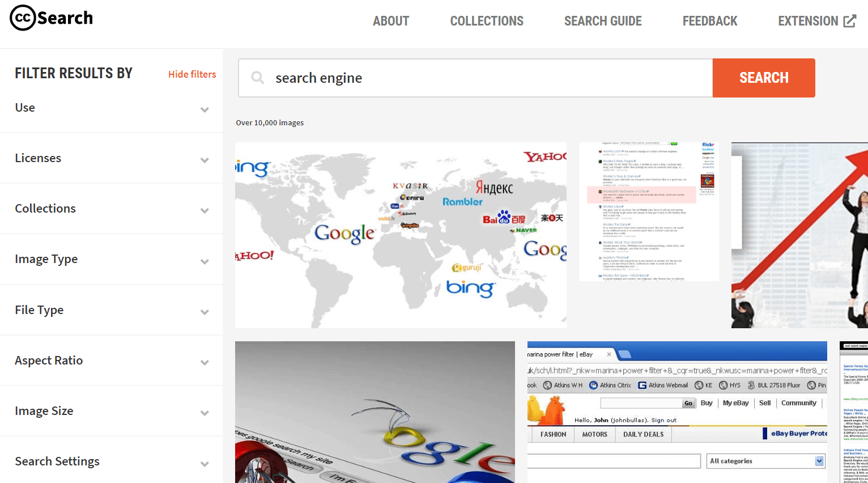
Task: Open the About page
Action: pos(391,21)
